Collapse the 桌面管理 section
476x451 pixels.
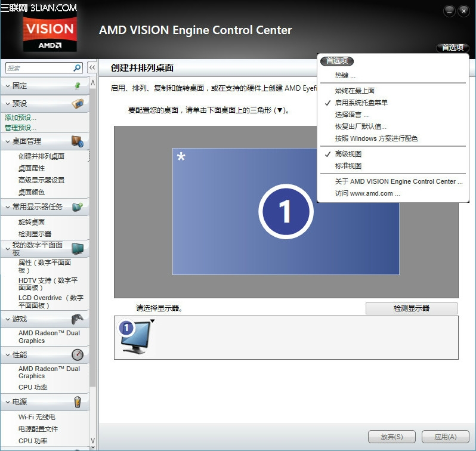pyautogui.click(x=8, y=141)
